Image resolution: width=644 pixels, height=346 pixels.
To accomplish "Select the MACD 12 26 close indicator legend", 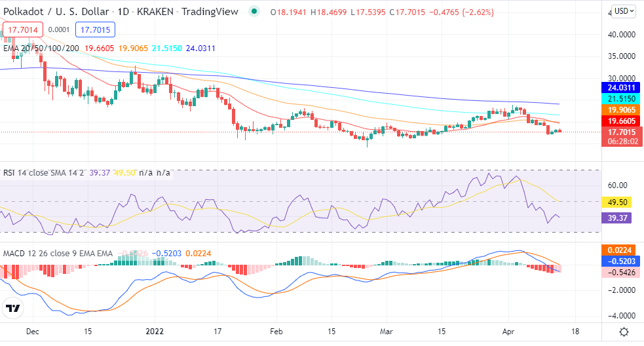I will pyautogui.click(x=58, y=253).
